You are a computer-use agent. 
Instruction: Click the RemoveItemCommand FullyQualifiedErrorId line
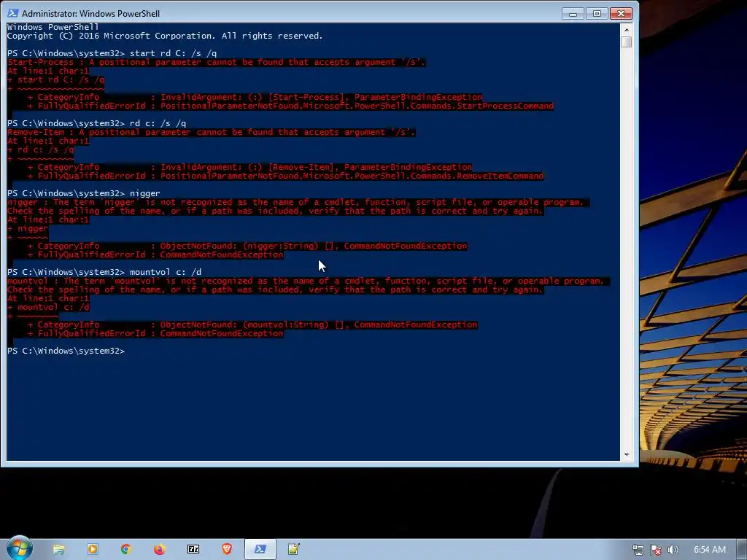[285, 176]
